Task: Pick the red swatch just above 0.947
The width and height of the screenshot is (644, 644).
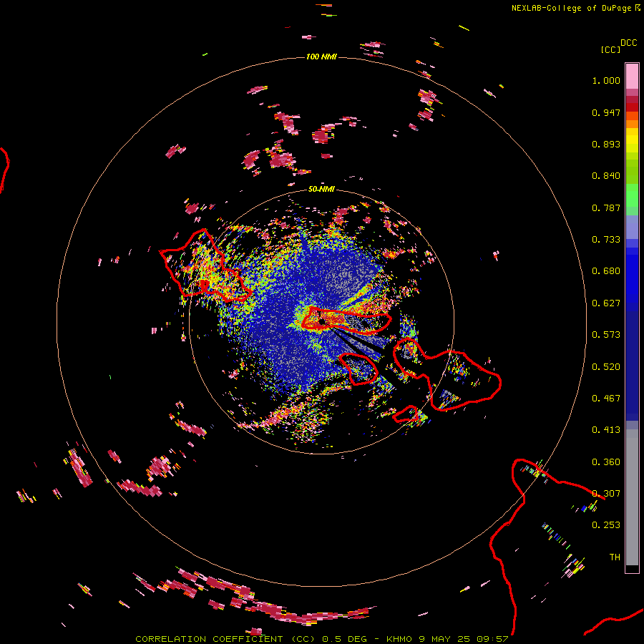Action: point(632,107)
